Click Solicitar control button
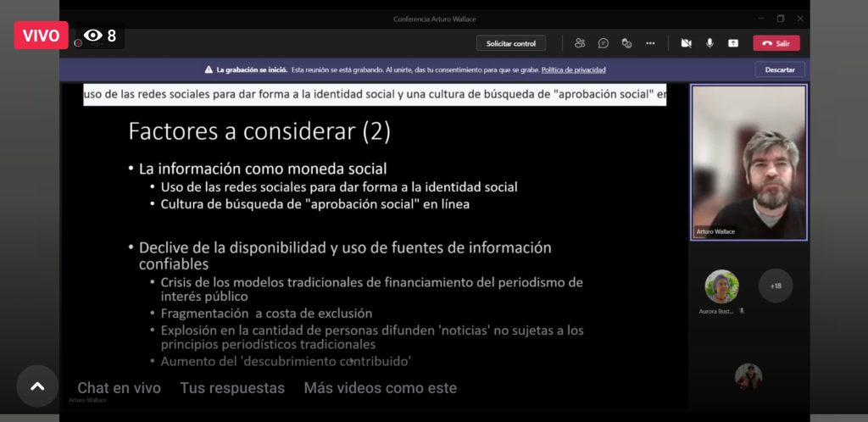Screen dimensions: 868x422 (510, 43)
